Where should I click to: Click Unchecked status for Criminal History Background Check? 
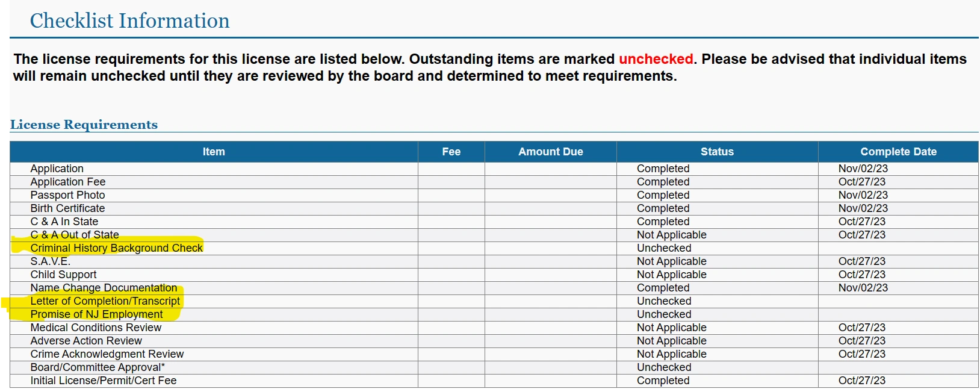664,248
